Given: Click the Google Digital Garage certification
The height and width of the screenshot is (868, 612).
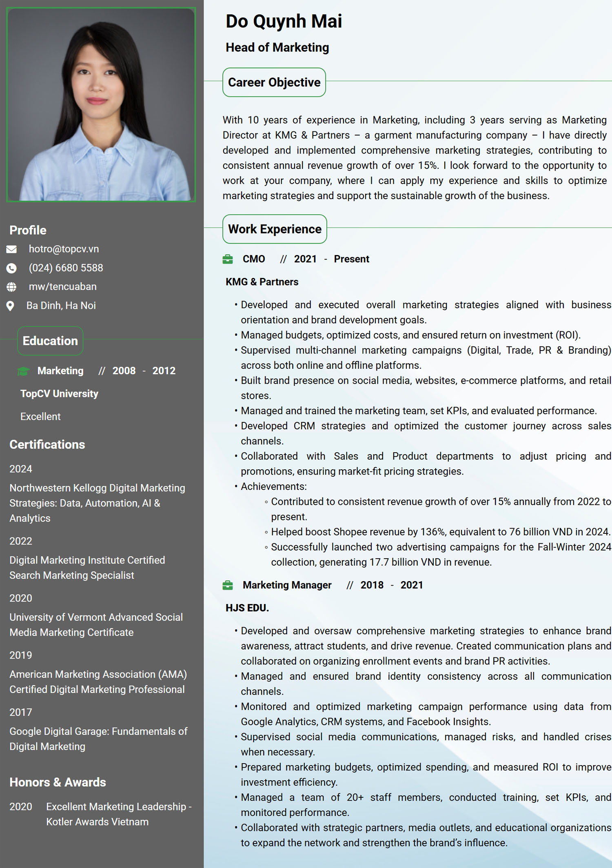Looking at the screenshot, I should coord(99,739).
